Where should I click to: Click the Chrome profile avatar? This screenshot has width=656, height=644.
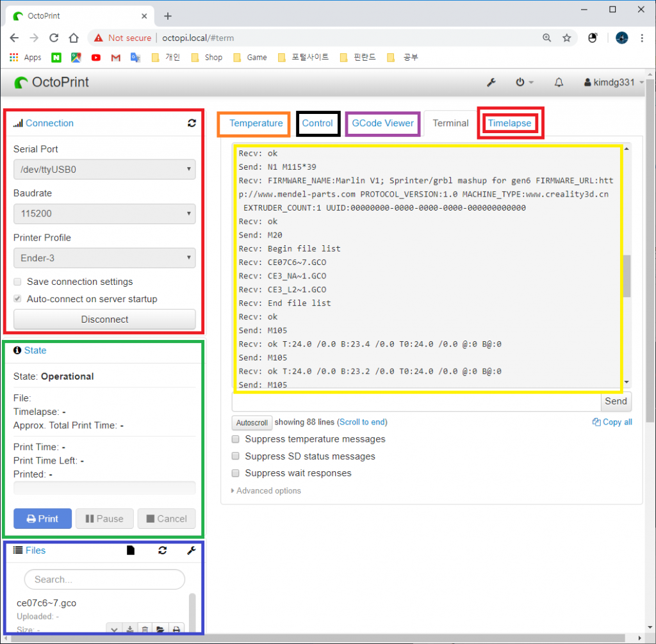pyautogui.click(x=621, y=38)
